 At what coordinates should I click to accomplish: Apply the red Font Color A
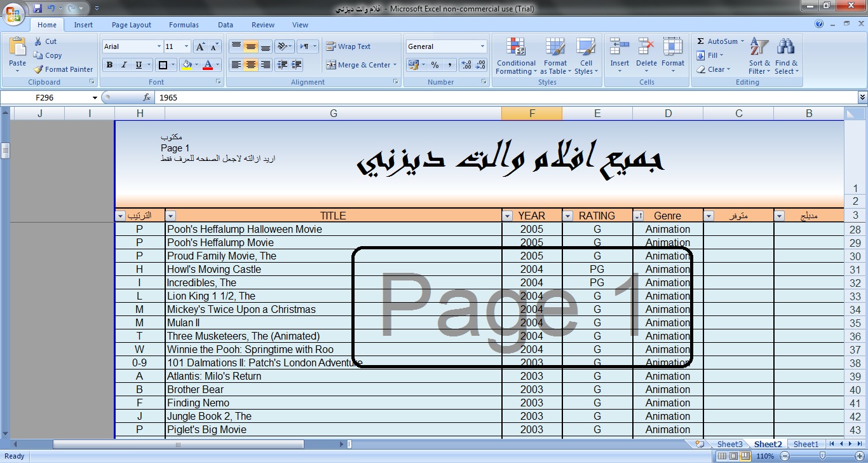[x=208, y=65]
